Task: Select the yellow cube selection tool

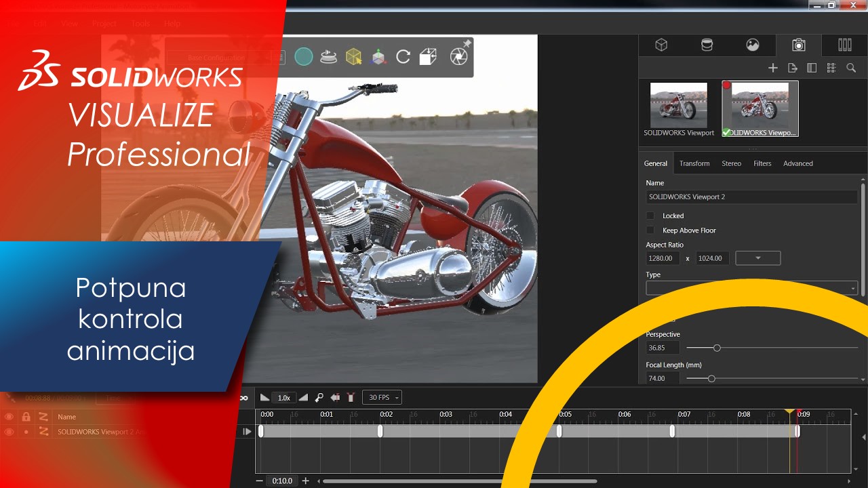Action: click(353, 57)
